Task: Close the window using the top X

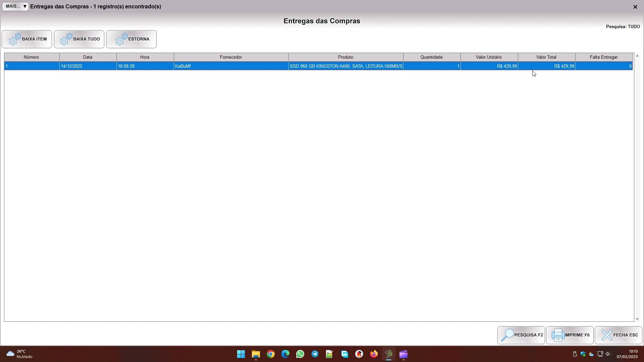Action: click(635, 7)
